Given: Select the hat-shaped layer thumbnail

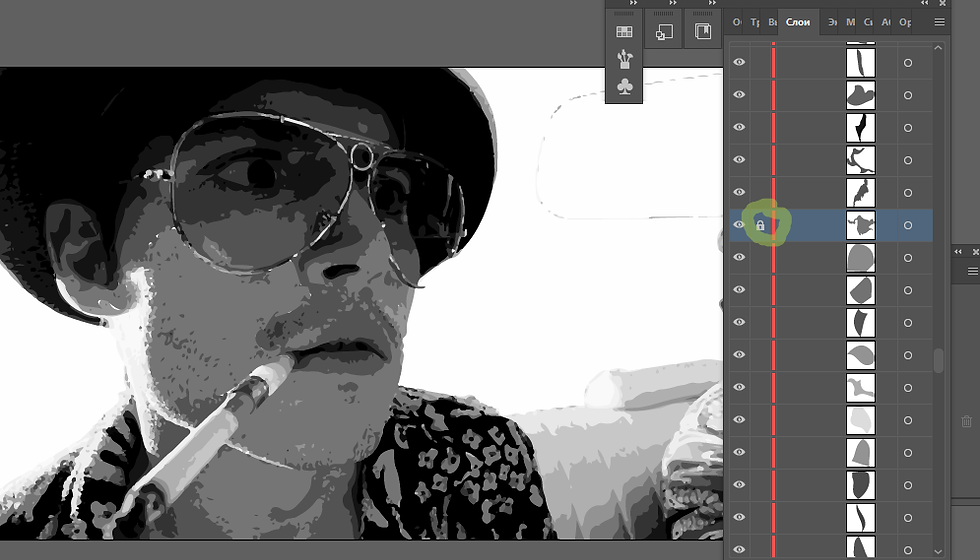Looking at the screenshot, I should pyautogui.click(x=861, y=95).
